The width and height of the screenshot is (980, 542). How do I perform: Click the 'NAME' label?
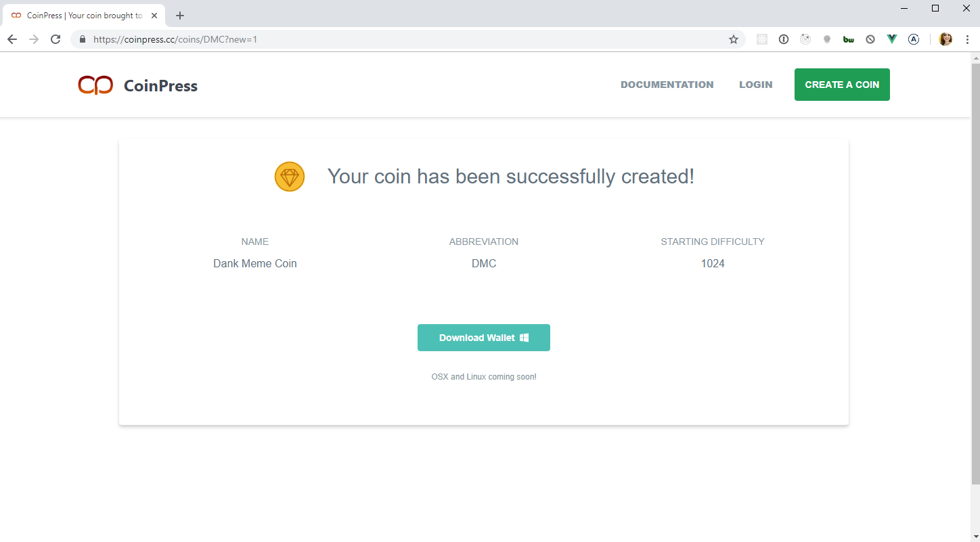(x=255, y=242)
